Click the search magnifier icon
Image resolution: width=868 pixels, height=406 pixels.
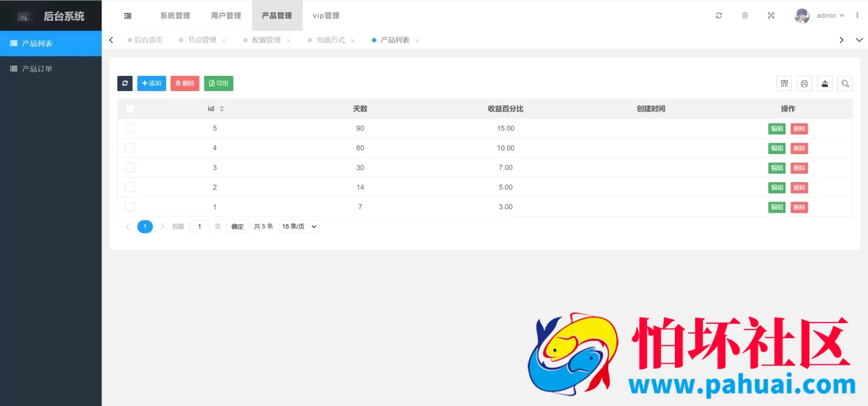click(845, 83)
